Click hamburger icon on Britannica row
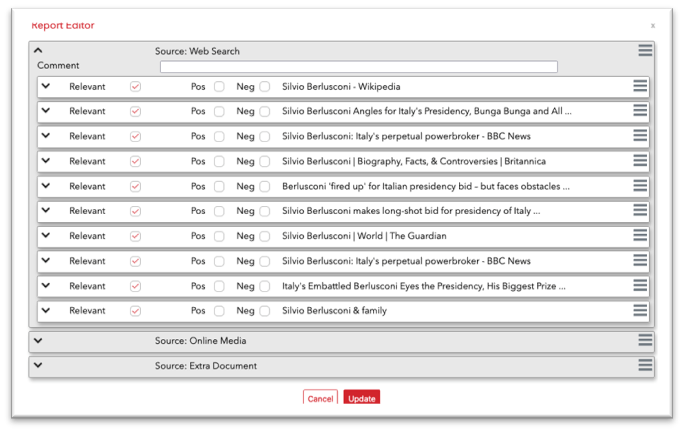Viewport: 684px width, 432px height. pos(640,161)
